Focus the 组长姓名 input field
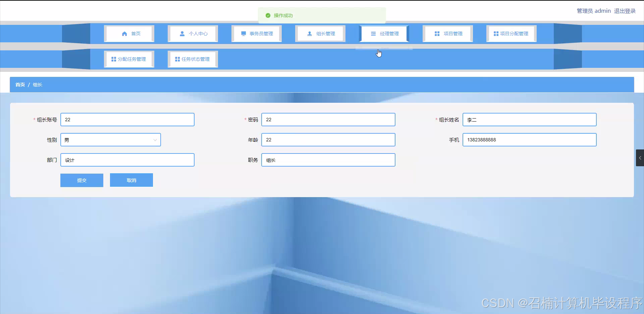 coord(530,120)
